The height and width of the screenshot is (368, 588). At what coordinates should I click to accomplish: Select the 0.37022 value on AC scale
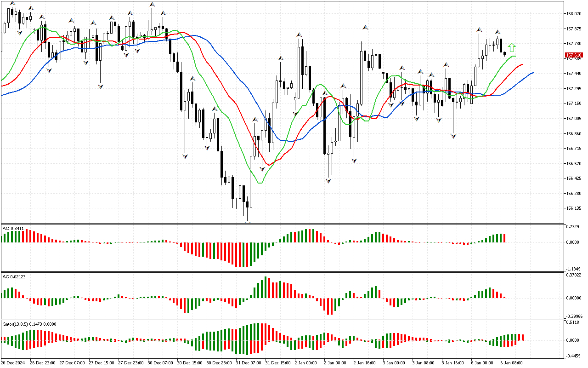pyautogui.click(x=574, y=276)
